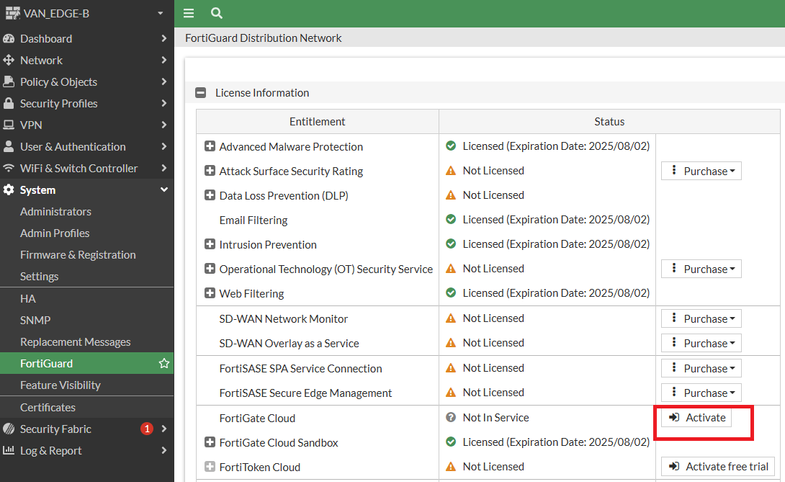785x482 pixels.
Task: Expand the Advanced Malware Protection entry
Action: click(210, 147)
